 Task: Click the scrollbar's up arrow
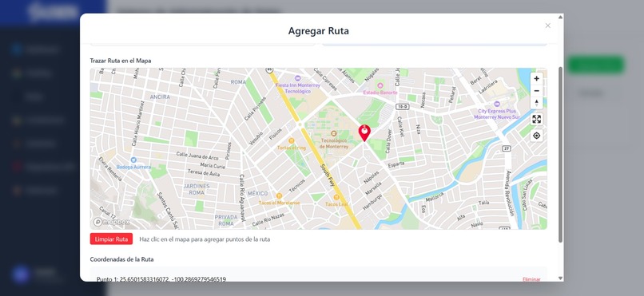560,18
